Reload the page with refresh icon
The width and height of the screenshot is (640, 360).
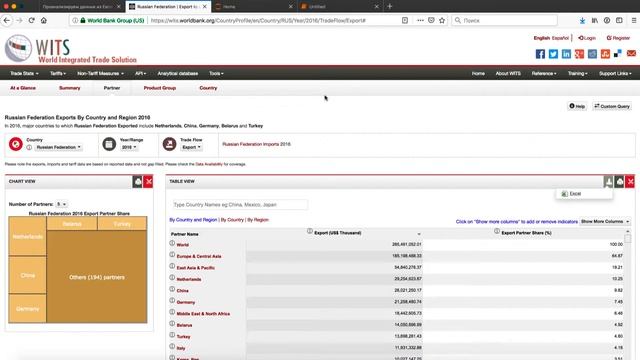pos(31,20)
